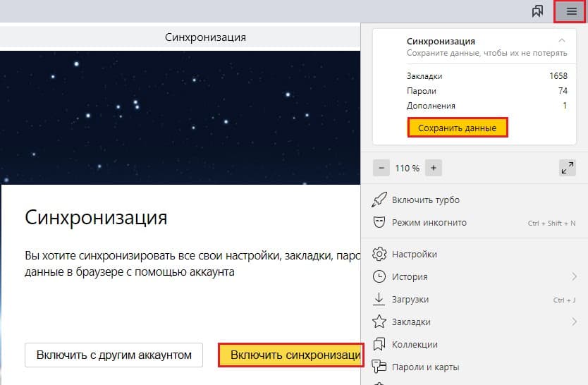Screen dimensions: 588x385
Task: Expand the История submenu arrow
Action: (574, 276)
